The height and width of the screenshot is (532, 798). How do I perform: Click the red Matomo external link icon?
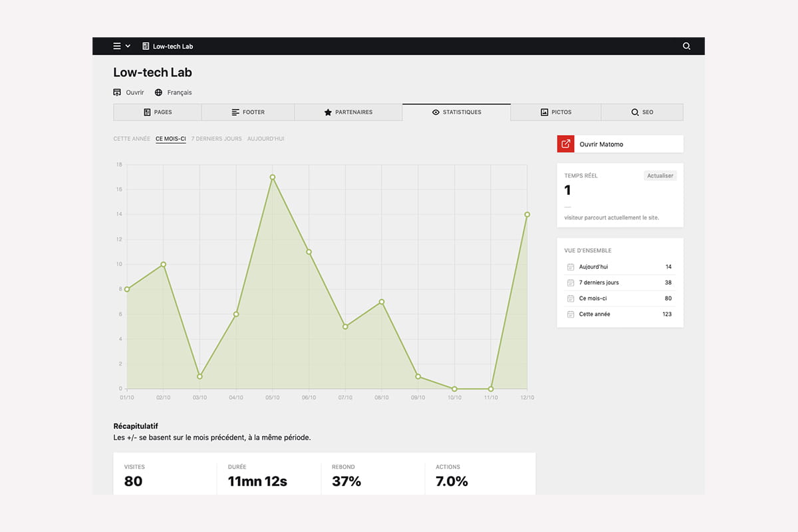pos(566,144)
